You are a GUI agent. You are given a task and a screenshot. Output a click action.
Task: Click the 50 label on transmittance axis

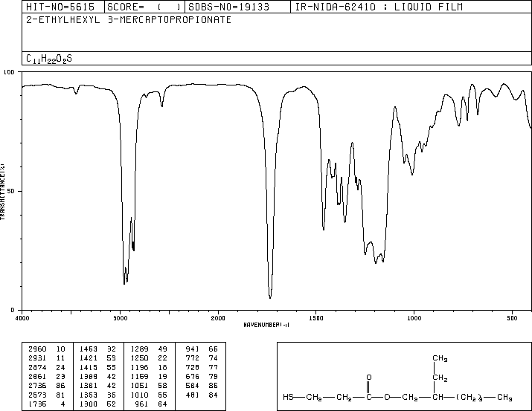pyautogui.click(x=11, y=191)
